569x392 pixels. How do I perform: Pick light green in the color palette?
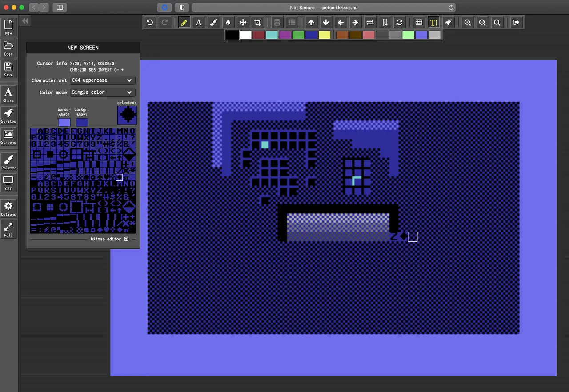408,35
